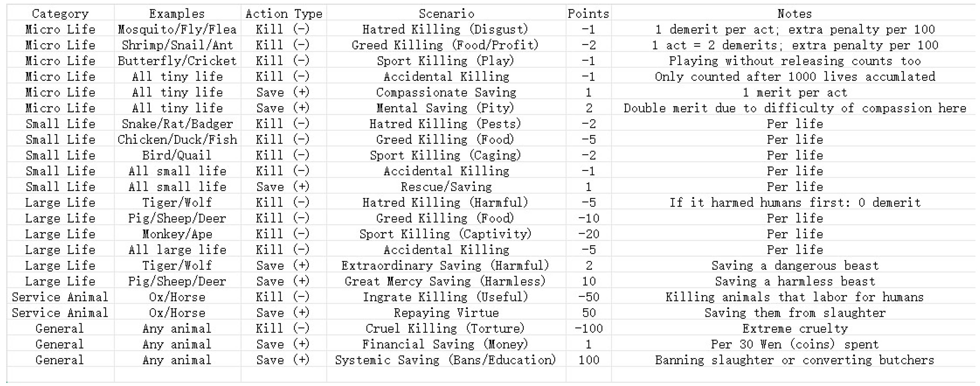
Task: Select the Monkey/Ape examples cell
Action: pyautogui.click(x=177, y=234)
